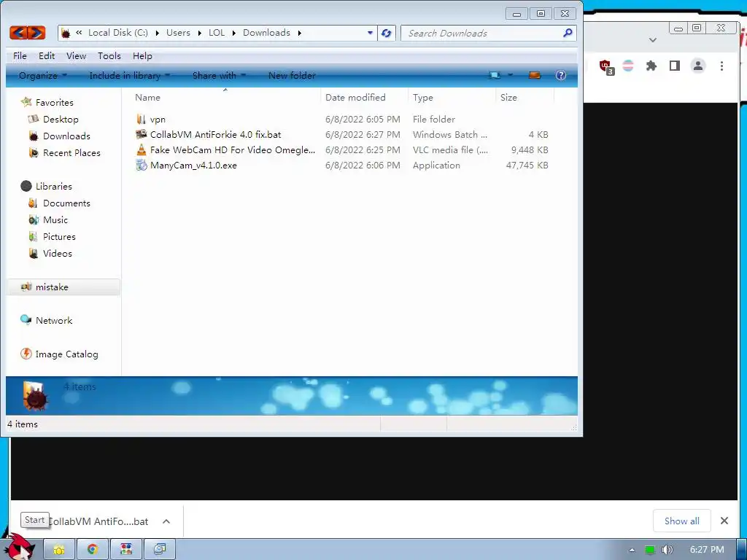Open the Help menu

pos(142,55)
